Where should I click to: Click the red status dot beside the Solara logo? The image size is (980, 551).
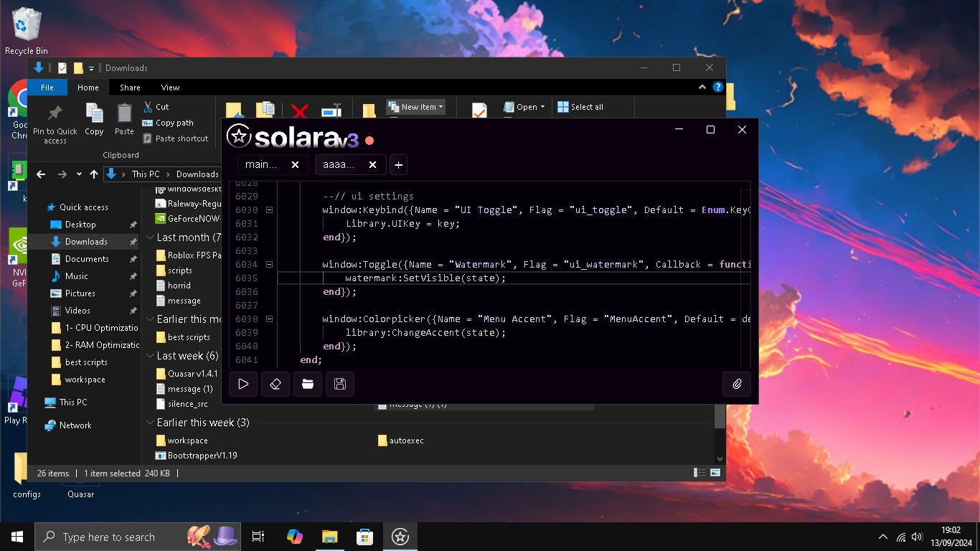tap(369, 141)
